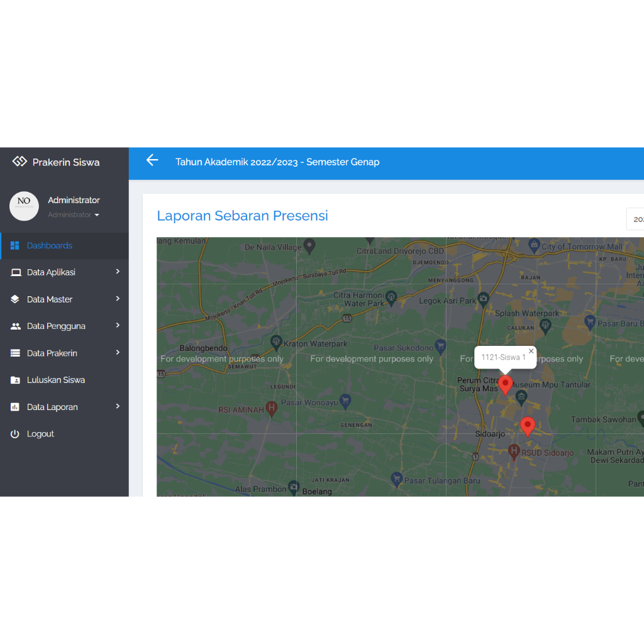
Task: Click the Tambak Sawohan map label
Action: click(603, 419)
